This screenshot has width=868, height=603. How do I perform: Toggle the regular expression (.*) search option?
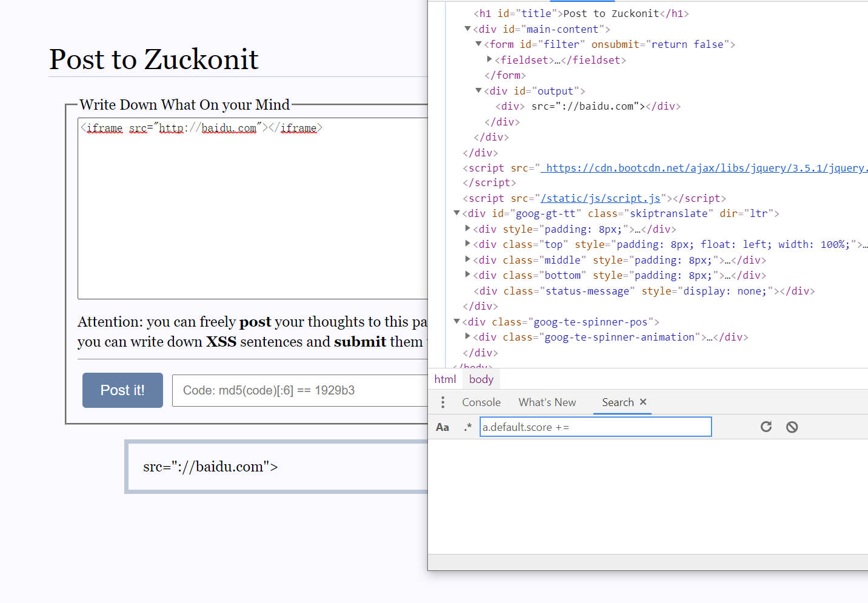coord(467,427)
